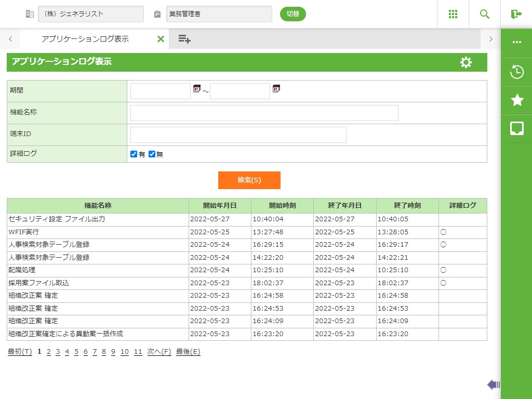The height and width of the screenshot is (399, 532).
Task: Click the 機能名称 text input field
Action: [x=264, y=113]
